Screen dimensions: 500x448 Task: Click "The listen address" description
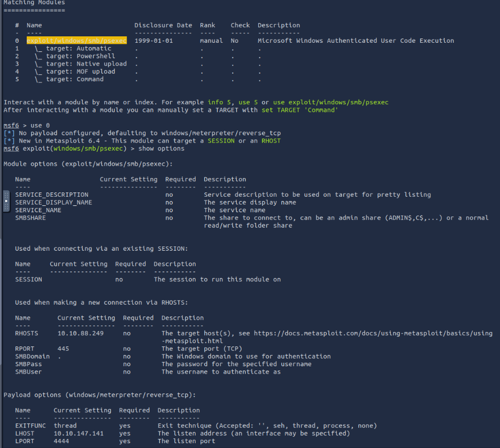click(254, 434)
